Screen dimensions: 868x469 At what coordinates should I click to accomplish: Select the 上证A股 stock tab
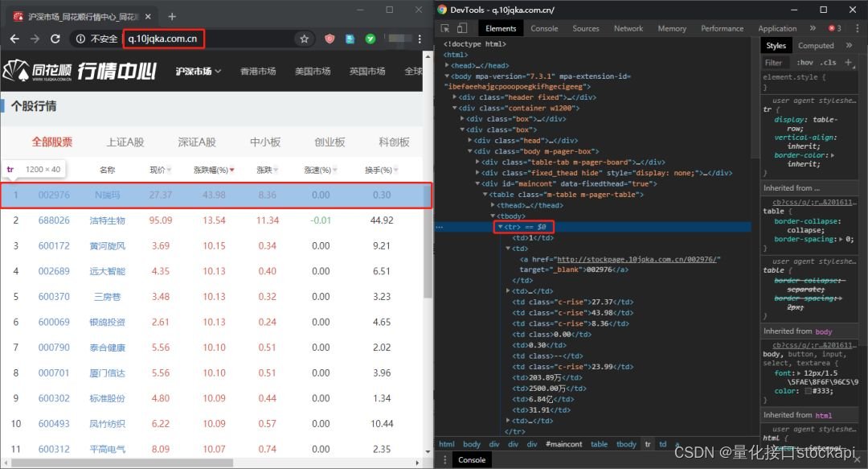pyautogui.click(x=125, y=142)
